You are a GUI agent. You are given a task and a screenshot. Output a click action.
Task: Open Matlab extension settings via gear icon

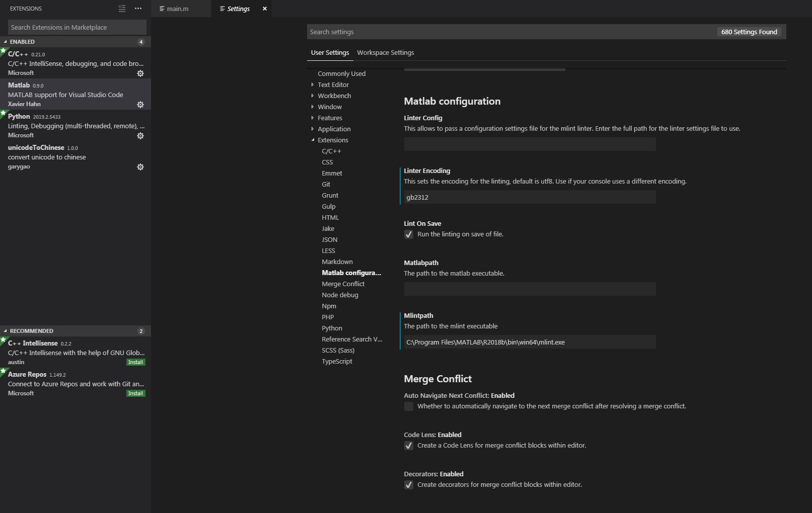pyautogui.click(x=140, y=105)
